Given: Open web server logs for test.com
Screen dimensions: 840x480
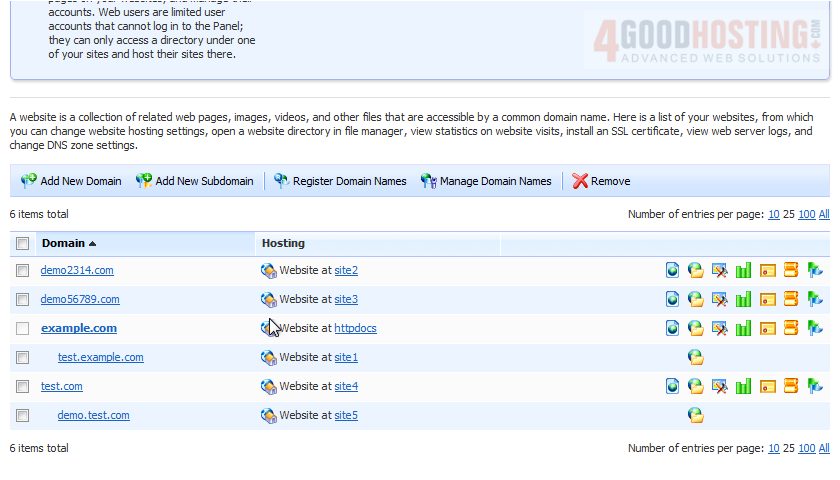Looking at the screenshot, I should tap(791, 386).
